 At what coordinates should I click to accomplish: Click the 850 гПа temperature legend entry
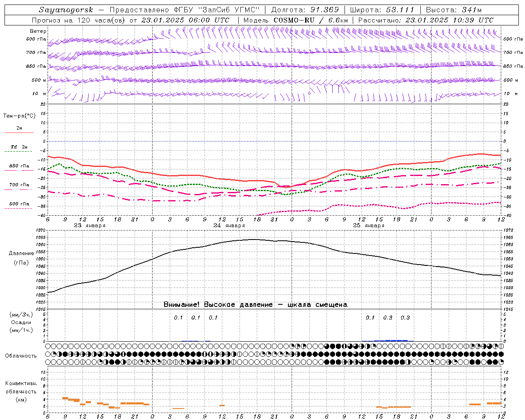pyautogui.click(x=19, y=166)
